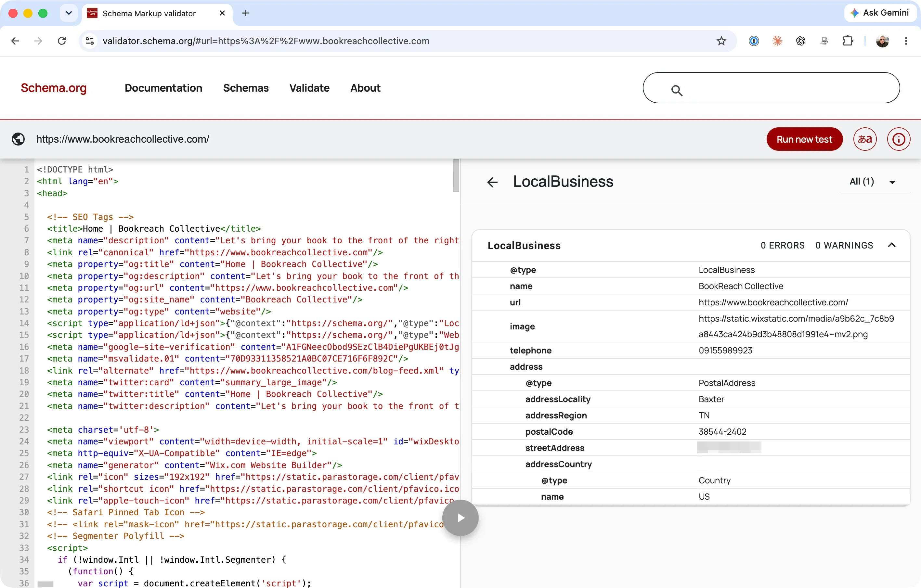Go to the Validate page
The image size is (921, 588).
[x=309, y=88]
